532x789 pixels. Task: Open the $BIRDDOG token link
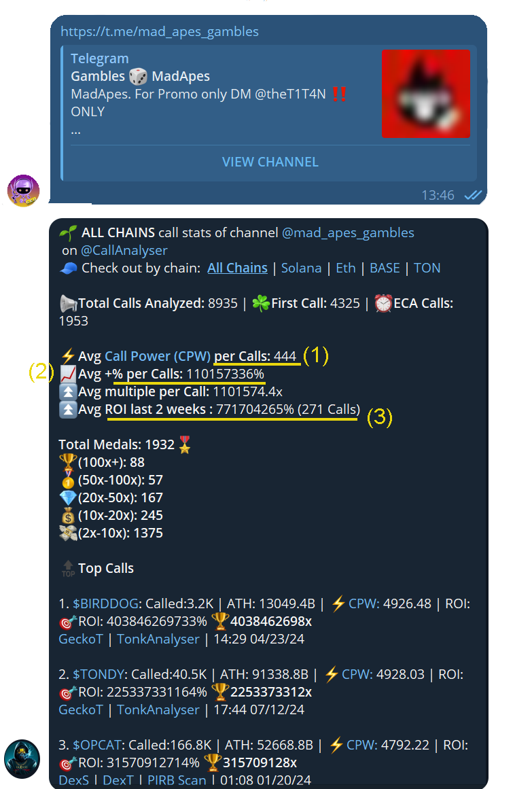tap(106, 604)
